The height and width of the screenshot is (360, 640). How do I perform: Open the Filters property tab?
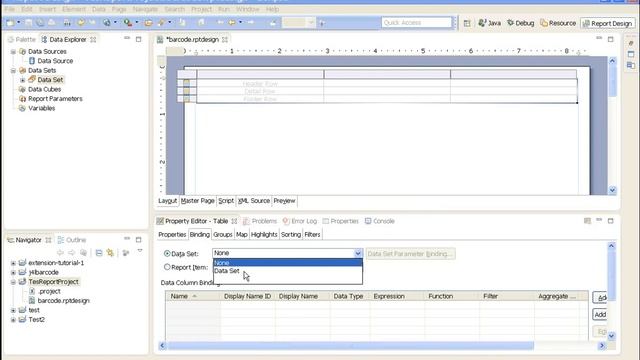click(x=312, y=235)
